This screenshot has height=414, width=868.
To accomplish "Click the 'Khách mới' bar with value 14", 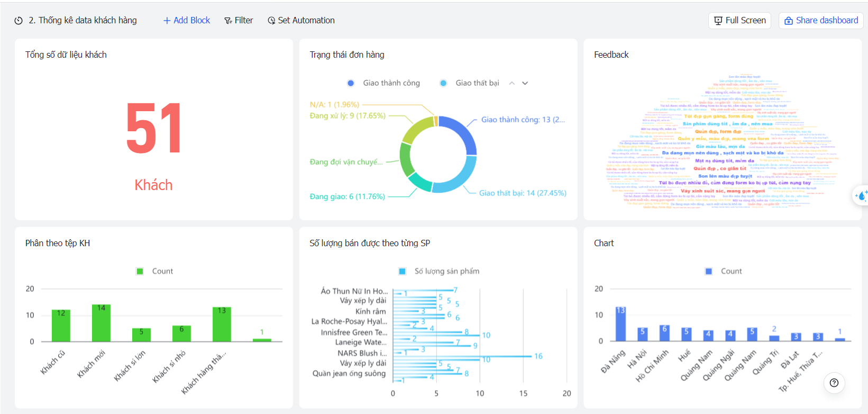I will click(x=101, y=323).
